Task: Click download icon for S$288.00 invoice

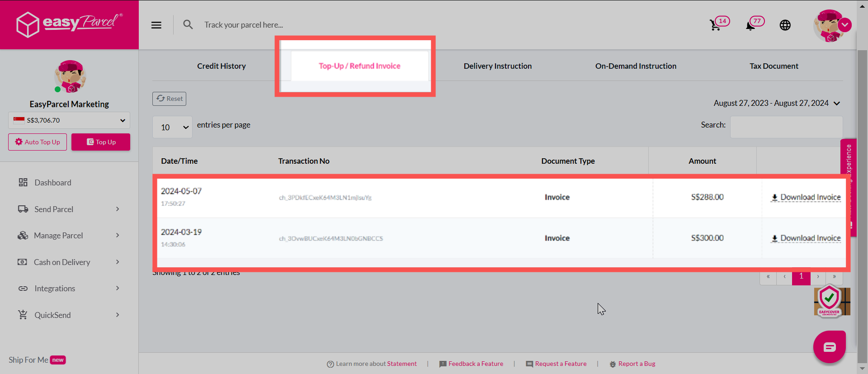Action: [x=774, y=197]
